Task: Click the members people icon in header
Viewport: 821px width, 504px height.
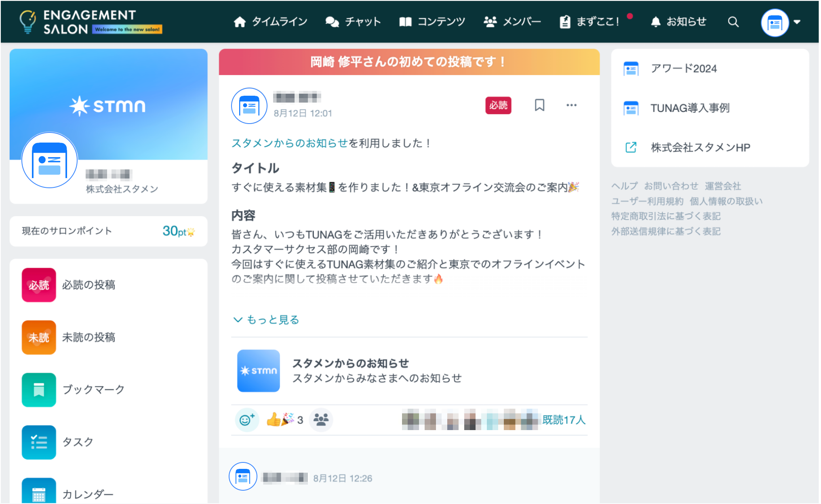Action: [490, 22]
